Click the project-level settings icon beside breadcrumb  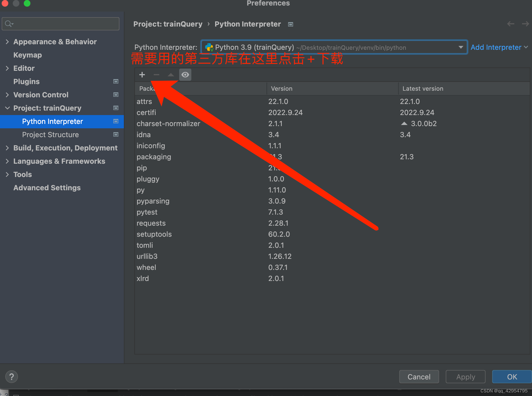(x=290, y=24)
